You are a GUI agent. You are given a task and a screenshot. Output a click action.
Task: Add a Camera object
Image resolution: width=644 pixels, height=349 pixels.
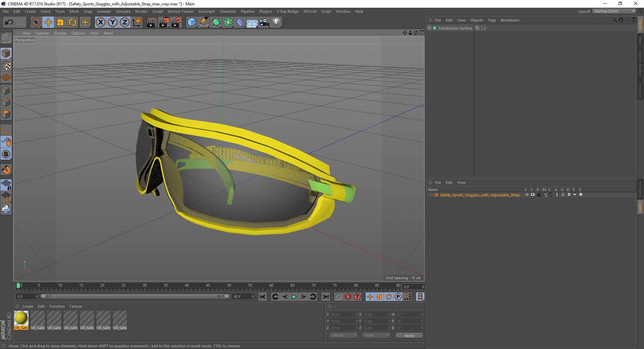tap(264, 22)
